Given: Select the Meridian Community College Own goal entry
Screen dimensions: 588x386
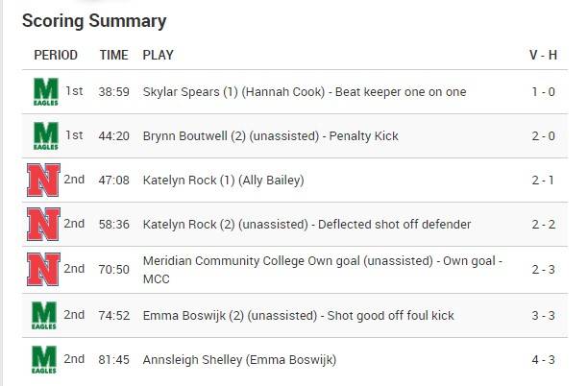Looking at the screenshot, I should point(323,270).
